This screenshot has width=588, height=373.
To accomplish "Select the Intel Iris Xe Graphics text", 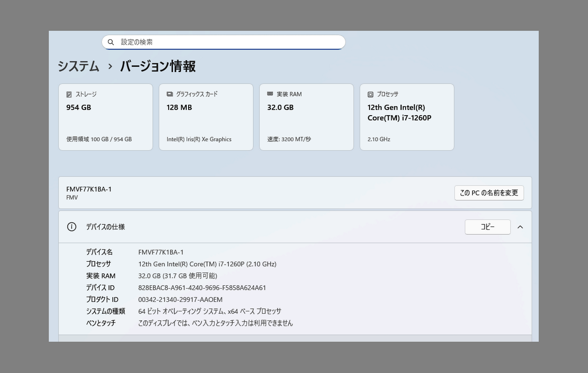I will point(199,139).
